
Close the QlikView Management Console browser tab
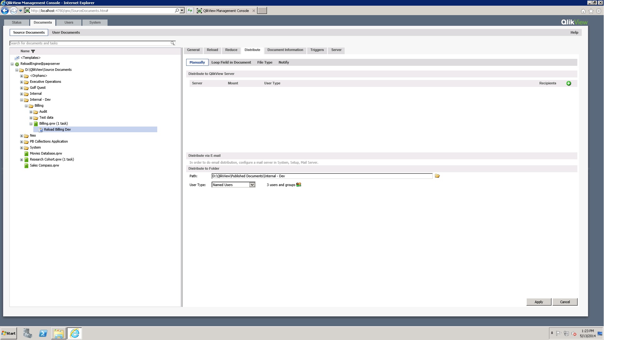pyautogui.click(x=254, y=11)
